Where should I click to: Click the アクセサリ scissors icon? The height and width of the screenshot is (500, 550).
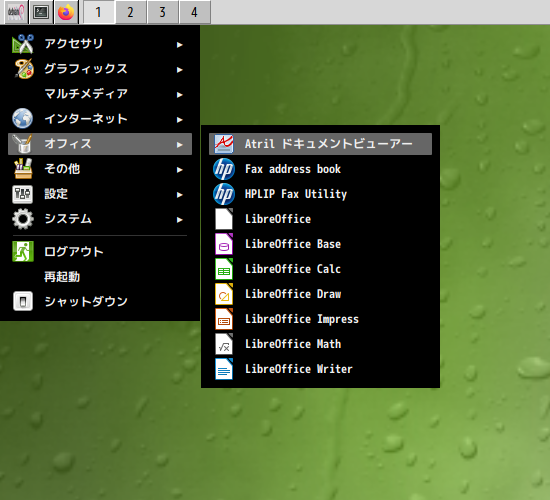(23, 44)
